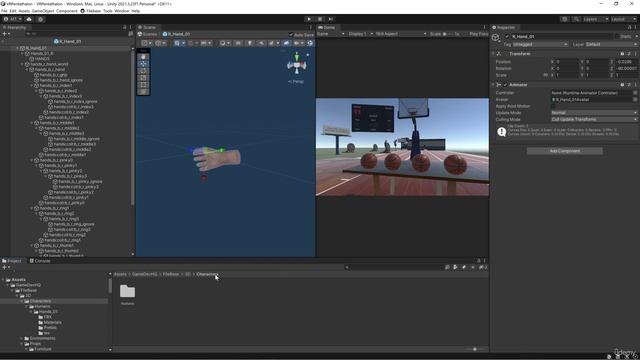Viewport: 640px width, 360px height.
Task: Click the Scenes breadcrumb in the Scene view
Action: pyautogui.click(x=147, y=34)
